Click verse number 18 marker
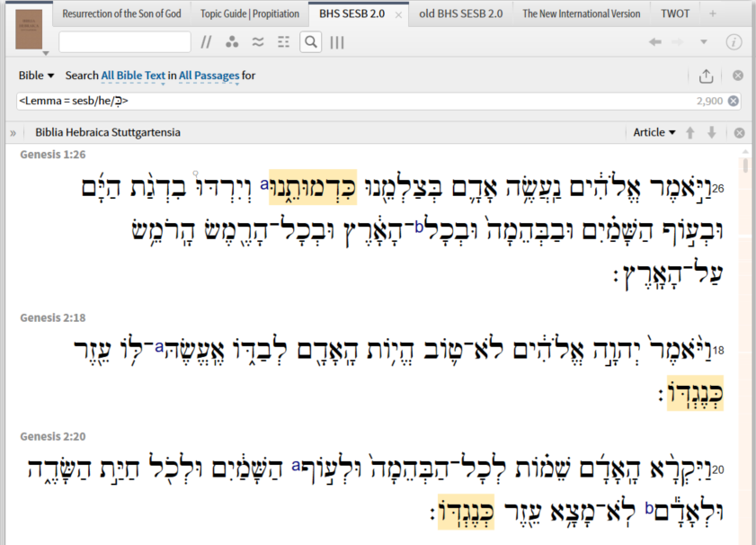This screenshot has width=756, height=545. coord(718,351)
